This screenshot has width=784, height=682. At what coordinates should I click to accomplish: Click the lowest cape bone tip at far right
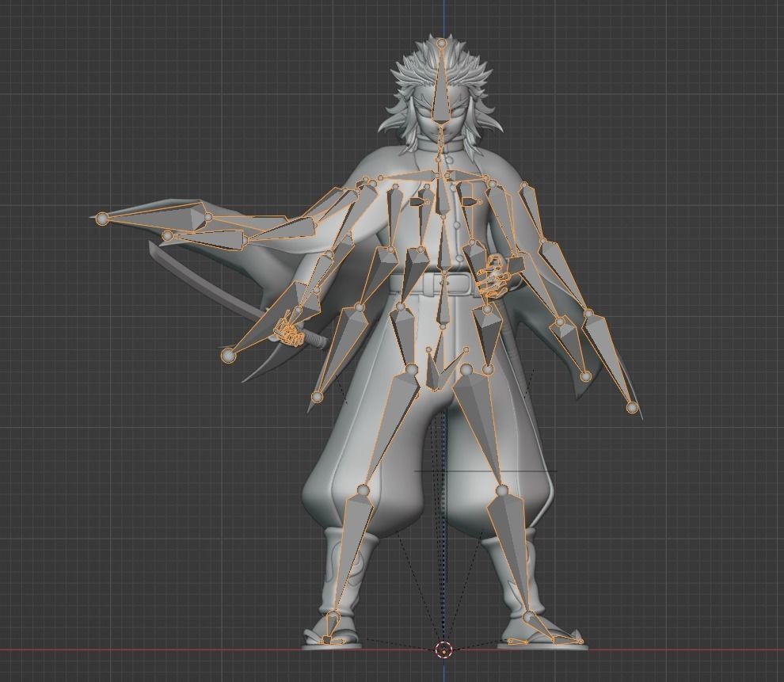[633, 407]
